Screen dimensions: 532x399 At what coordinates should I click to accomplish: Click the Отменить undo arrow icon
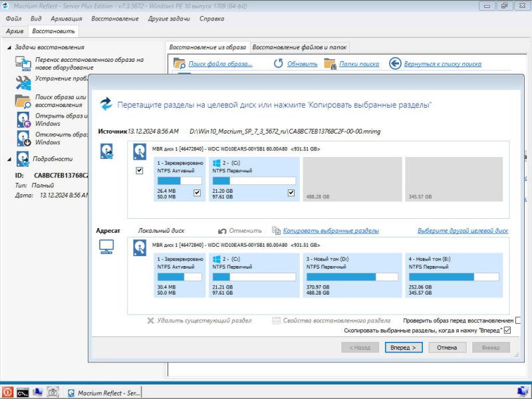pyautogui.click(x=222, y=231)
